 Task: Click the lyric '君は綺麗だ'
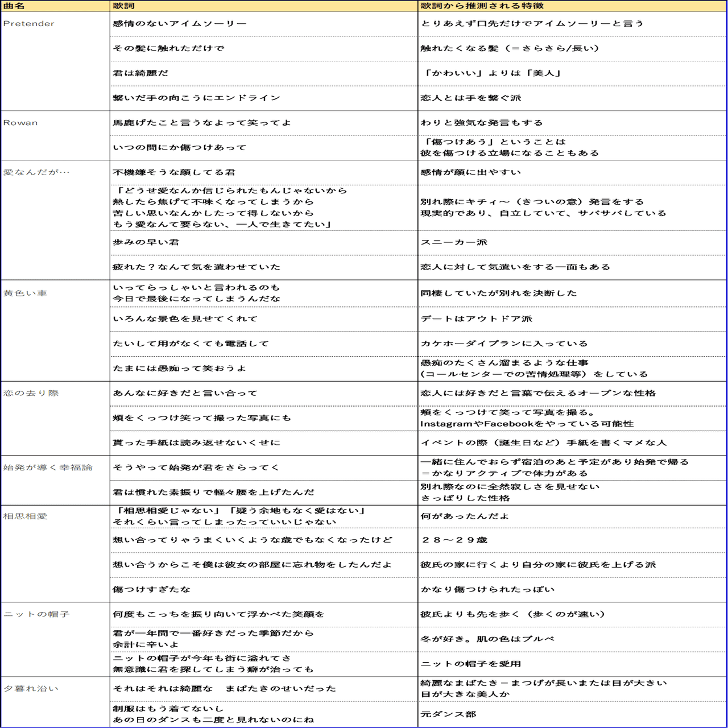[264, 73]
